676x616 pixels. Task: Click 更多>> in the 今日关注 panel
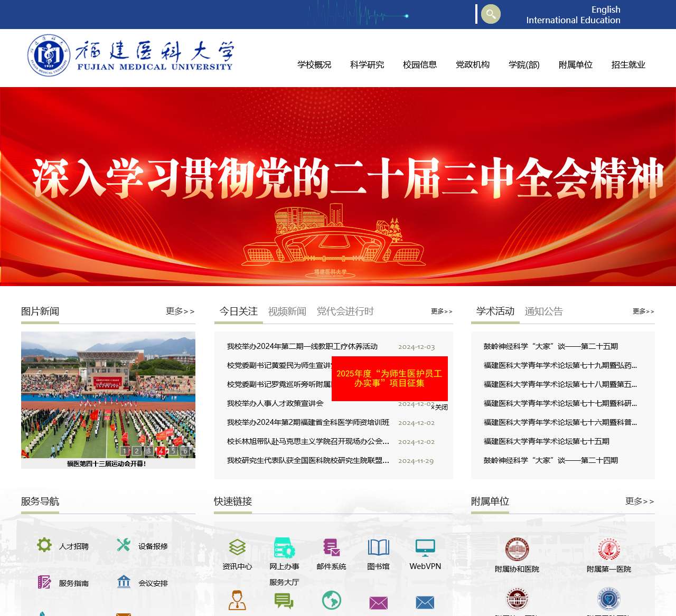(442, 311)
